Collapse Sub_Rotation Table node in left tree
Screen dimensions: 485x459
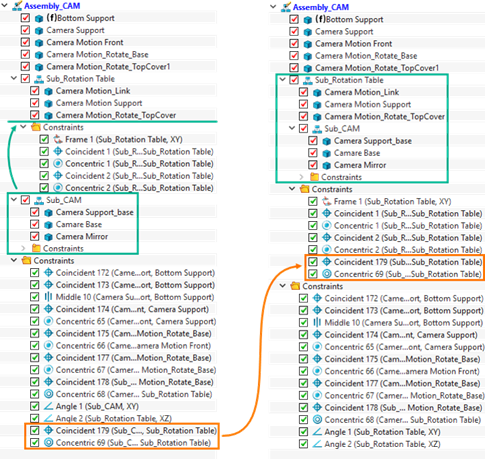(x=14, y=78)
